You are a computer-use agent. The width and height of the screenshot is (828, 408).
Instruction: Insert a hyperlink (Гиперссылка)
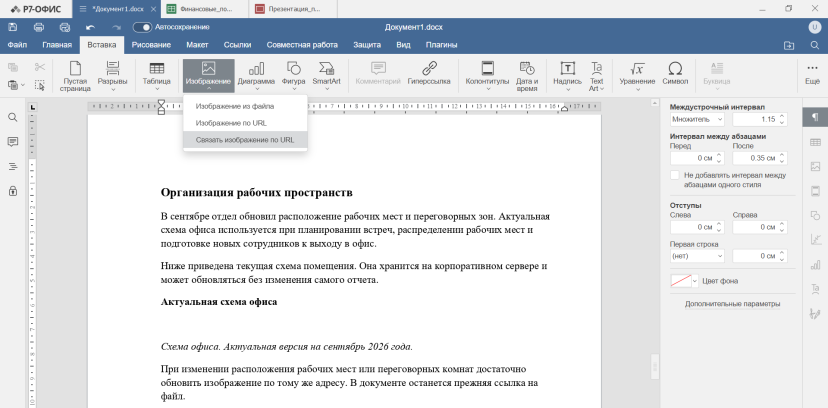pos(429,73)
